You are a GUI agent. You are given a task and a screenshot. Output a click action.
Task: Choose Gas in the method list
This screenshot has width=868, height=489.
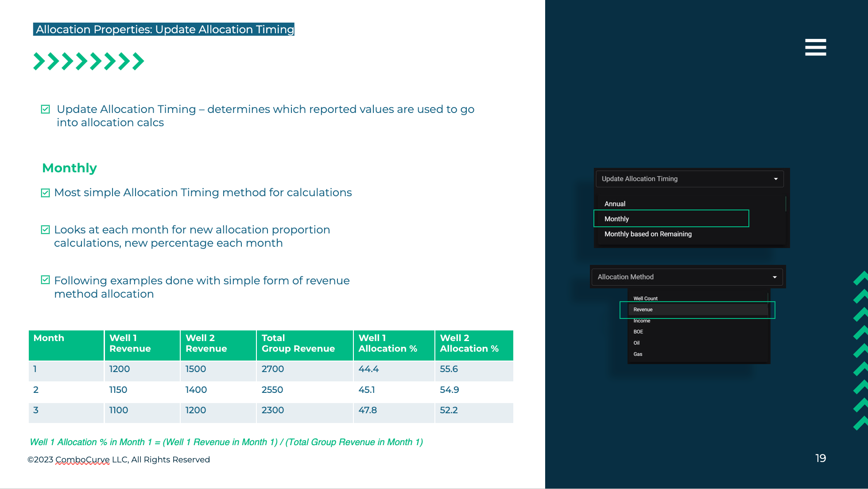click(638, 354)
